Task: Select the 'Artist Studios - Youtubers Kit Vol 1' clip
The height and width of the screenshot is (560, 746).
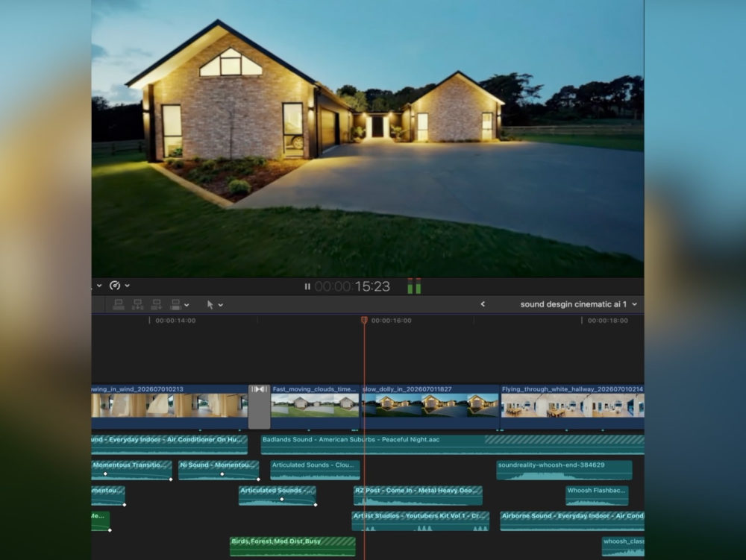Action: tap(421, 521)
